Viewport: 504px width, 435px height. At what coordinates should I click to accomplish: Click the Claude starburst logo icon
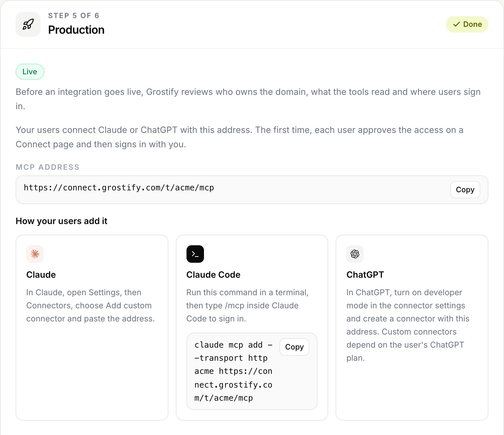(35, 254)
